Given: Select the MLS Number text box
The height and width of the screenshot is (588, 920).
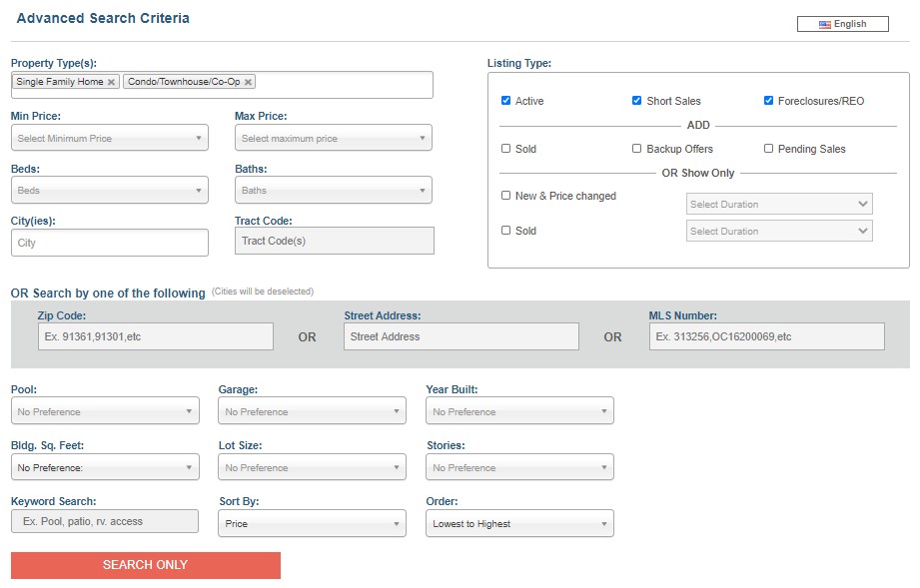Looking at the screenshot, I should (x=766, y=336).
